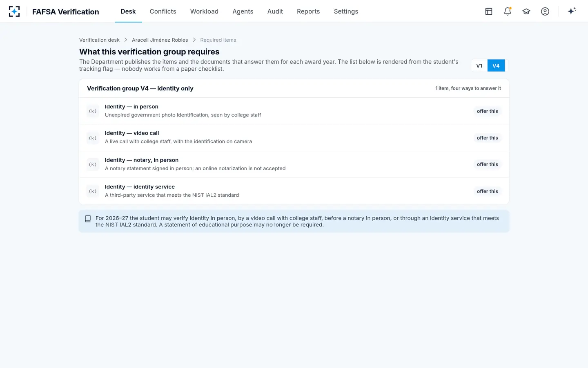Click the '1 item, four ways to answer it' label

point(468,88)
